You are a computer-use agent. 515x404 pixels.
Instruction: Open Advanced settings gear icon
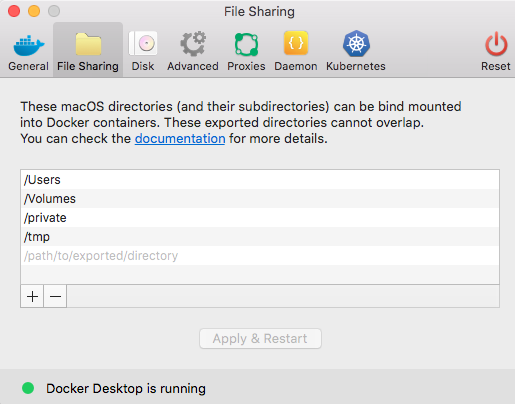[193, 44]
